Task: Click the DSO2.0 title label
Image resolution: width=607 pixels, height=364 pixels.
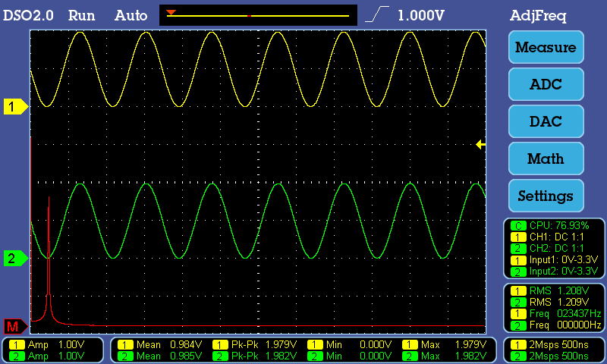Action: point(28,15)
